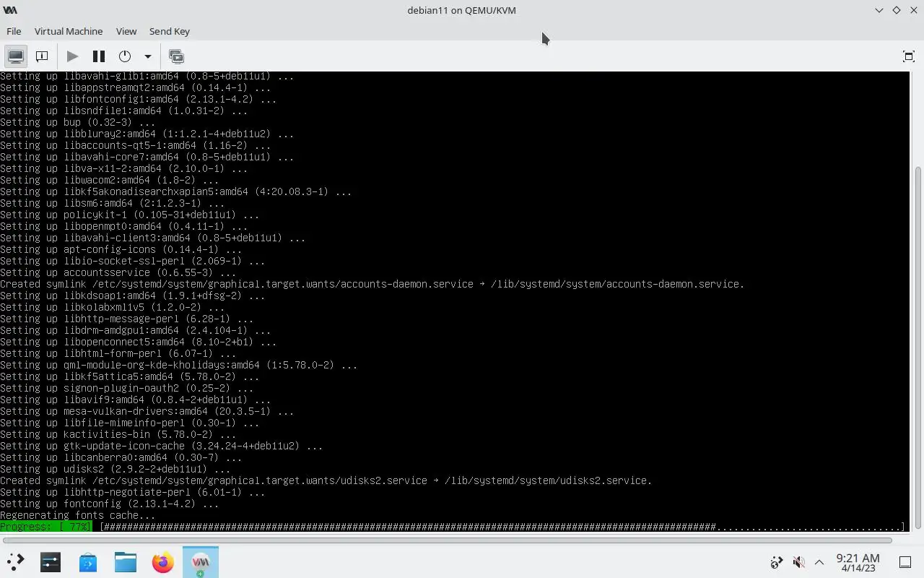The width and height of the screenshot is (924, 578).
Task: Click the 'Setting up libsm6:amd64' line
Action: point(113,203)
